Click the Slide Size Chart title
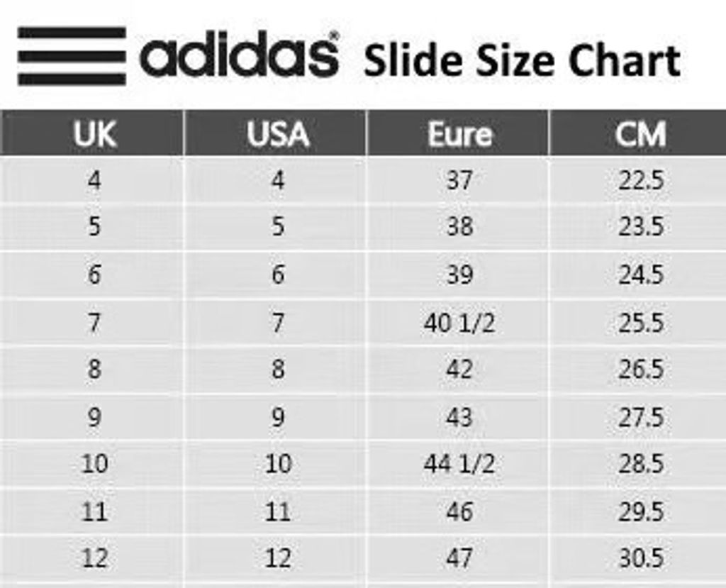Image resolution: width=726 pixels, height=588 pixels. click(x=522, y=60)
